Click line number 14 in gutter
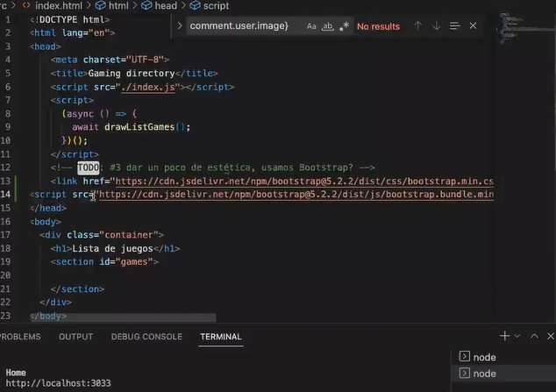 (5, 194)
